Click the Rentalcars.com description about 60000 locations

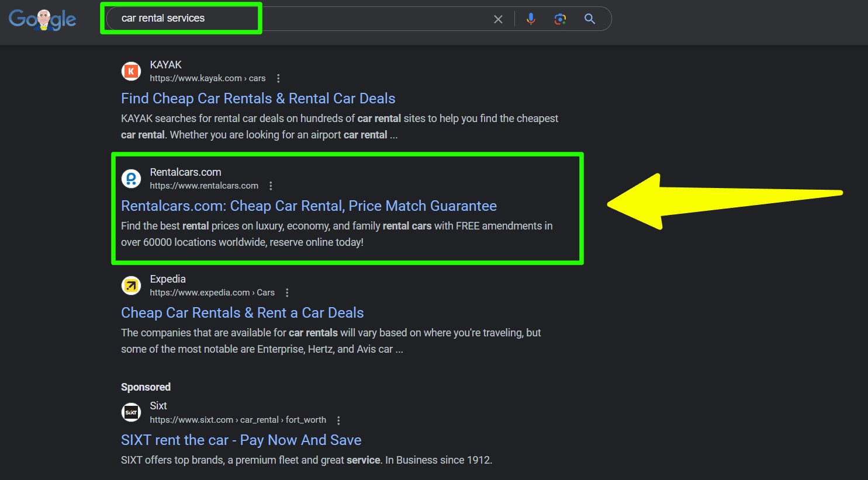pyautogui.click(x=337, y=234)
